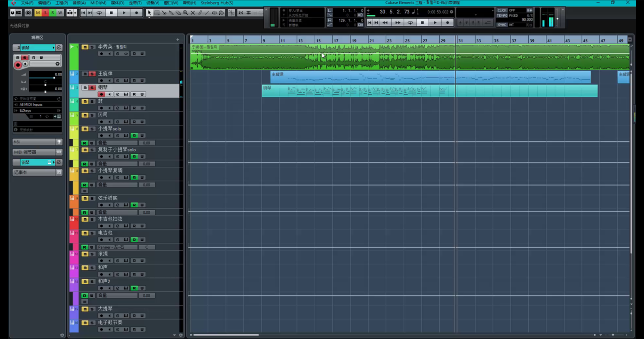Solo the 鼓 track
This screenshot has width=644, height=339.
pyautogui.click(x=92, y=101)
